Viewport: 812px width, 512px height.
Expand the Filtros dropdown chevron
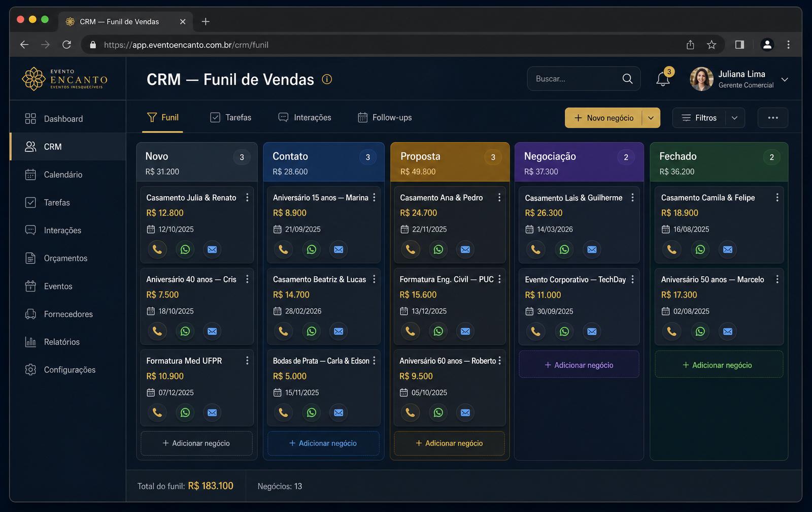tap(735, 118)
